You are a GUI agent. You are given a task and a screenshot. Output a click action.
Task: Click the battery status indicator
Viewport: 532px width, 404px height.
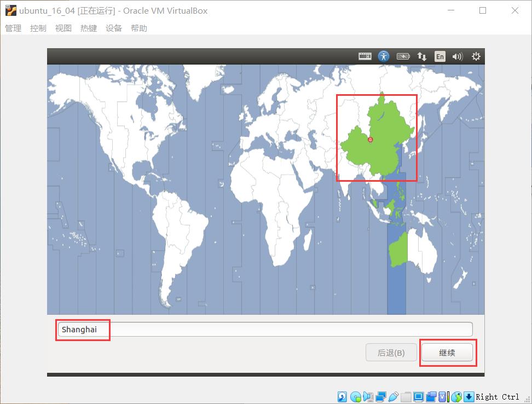click(403, 56)
